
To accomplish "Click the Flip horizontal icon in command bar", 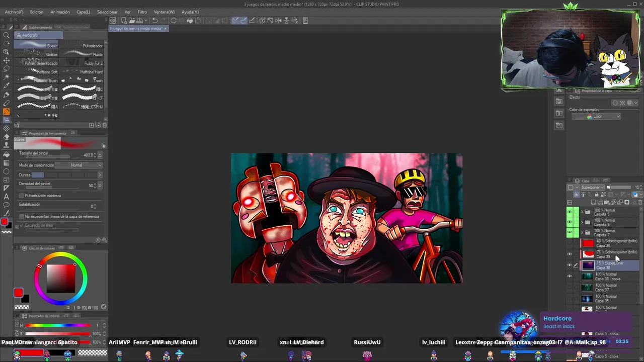I will pyautogui.click(x=279, y=21).
